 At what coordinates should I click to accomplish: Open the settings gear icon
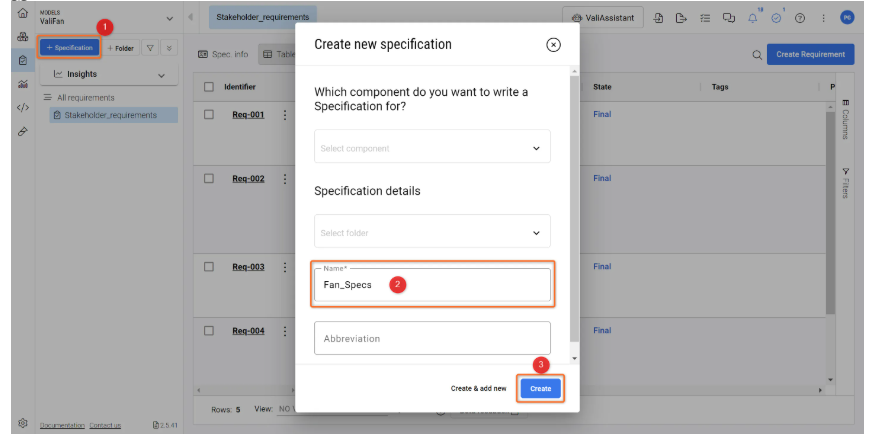22,423
